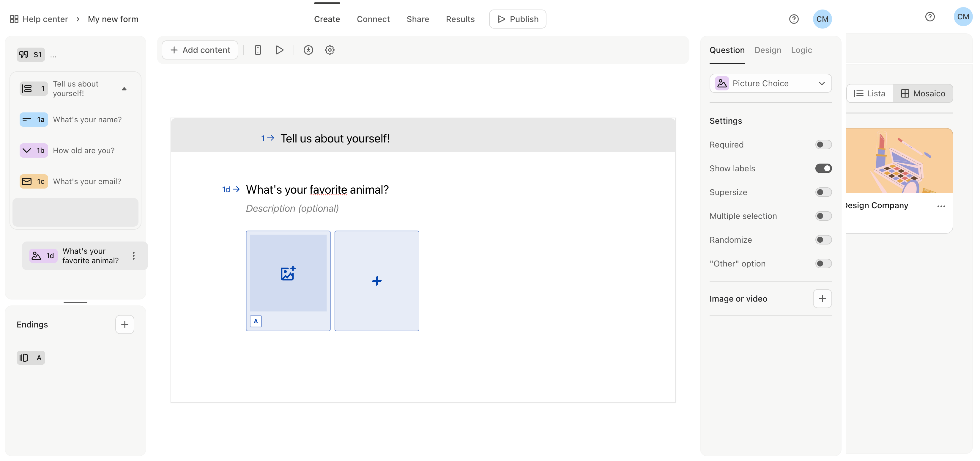Disable the Show labels toggle
Viewport: 980px width, 461px height.
824,168
